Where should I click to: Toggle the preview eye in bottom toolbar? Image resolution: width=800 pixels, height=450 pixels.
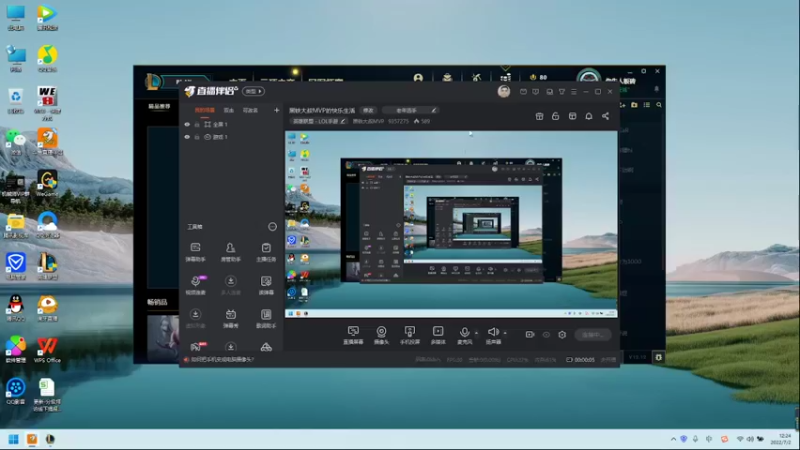(546, 335)
